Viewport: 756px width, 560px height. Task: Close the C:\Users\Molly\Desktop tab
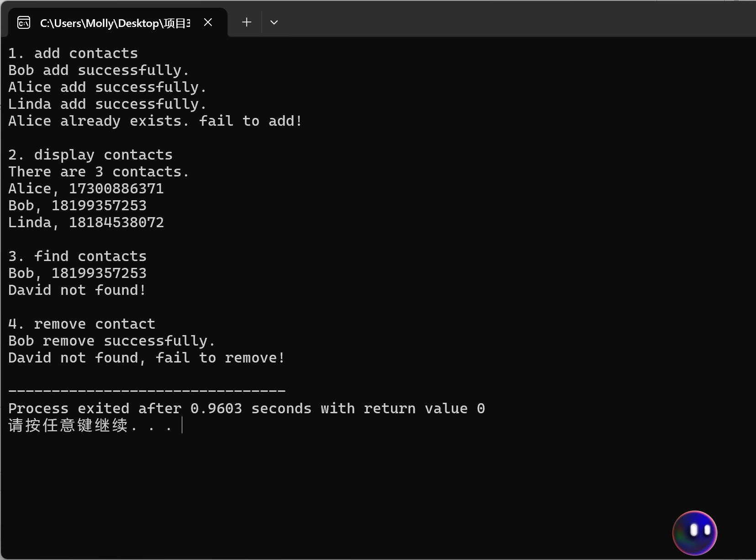208,22
